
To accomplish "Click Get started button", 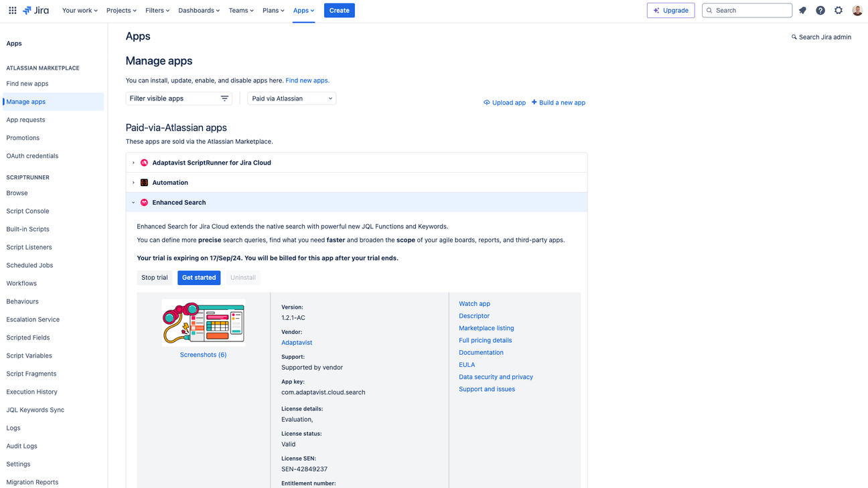I will point(199,277).
